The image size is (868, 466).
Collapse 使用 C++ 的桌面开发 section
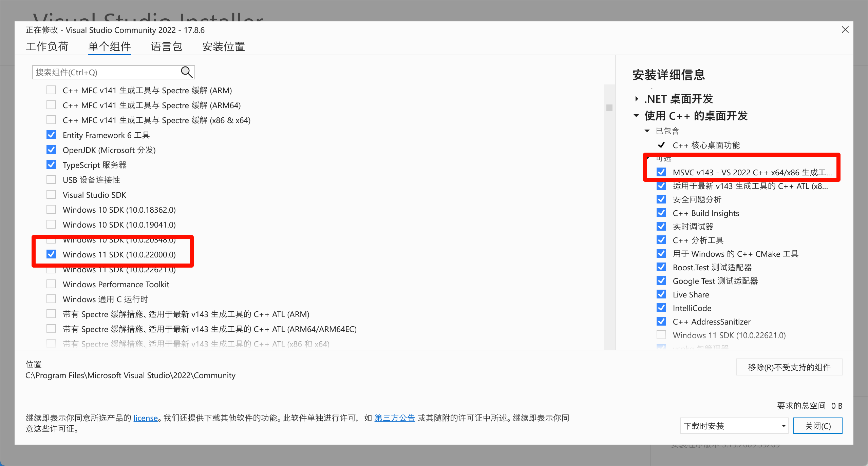coord(636,116)
